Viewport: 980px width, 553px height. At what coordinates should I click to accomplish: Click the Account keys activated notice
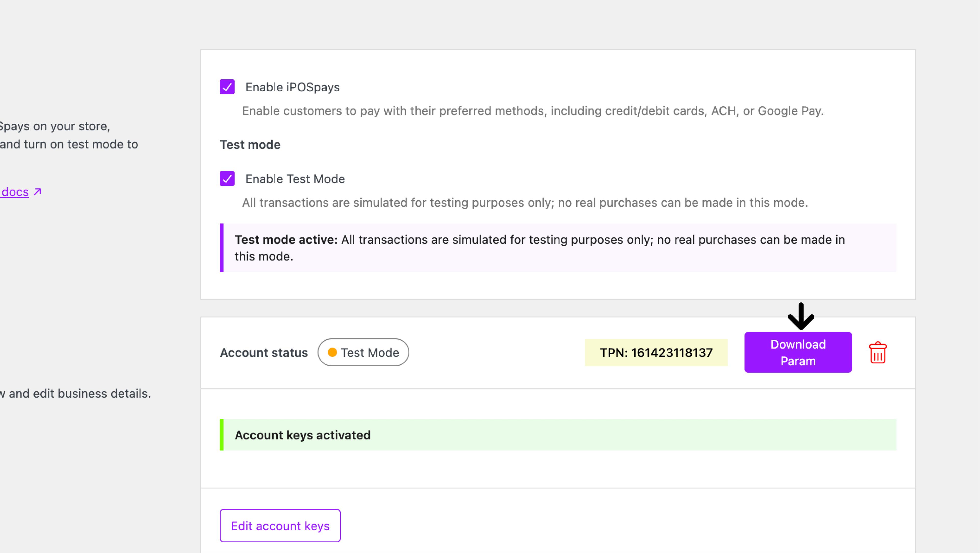tap(558, 435)
